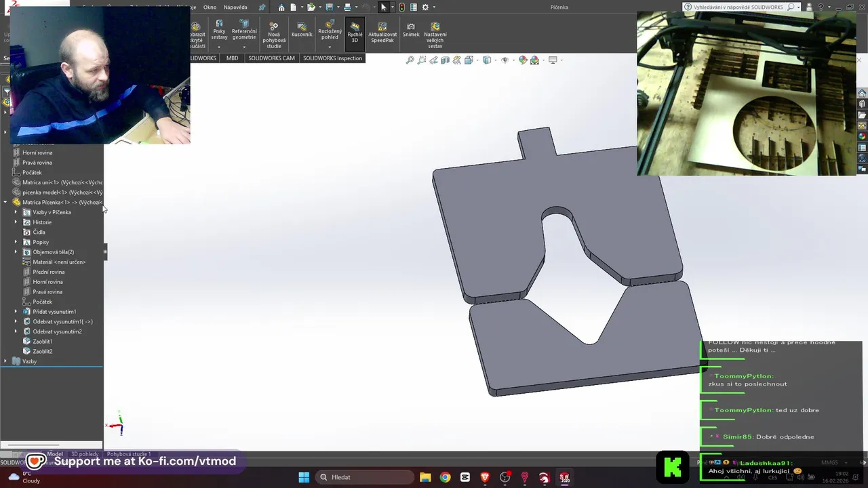Screen dimensions: 868x488
Task: Select the Zoom to Area magnifier icon
Action: [x=422, y=60]
